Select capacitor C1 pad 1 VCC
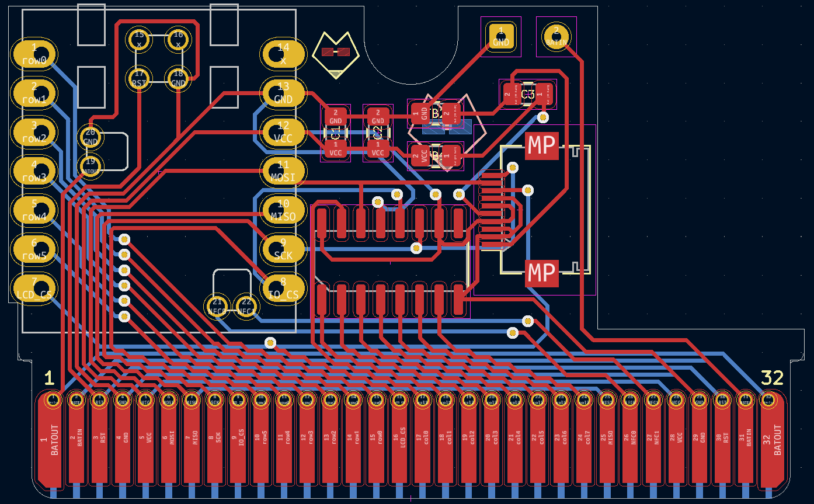814x504 pixels. click(336, 148)
